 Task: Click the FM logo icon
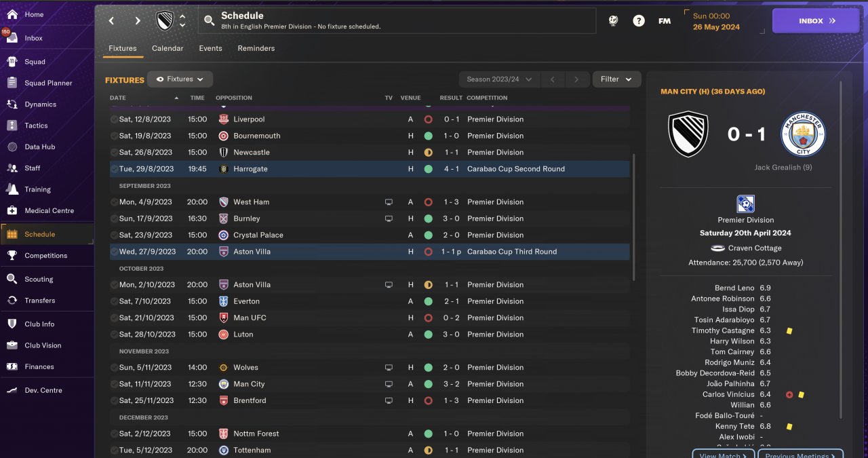click(x=665, y=21)
